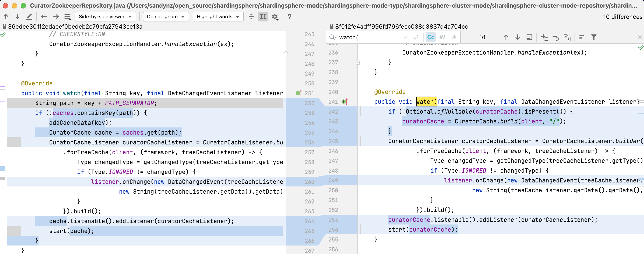Toggle match case in search bar
The image size is (644, 254).
point(431,37)
